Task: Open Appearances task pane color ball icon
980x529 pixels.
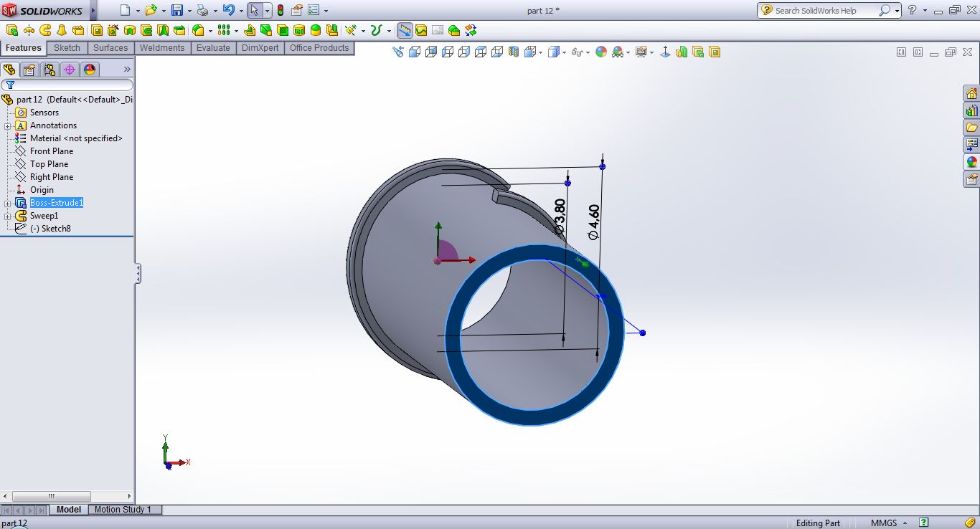Action: [x=971, y=162]
